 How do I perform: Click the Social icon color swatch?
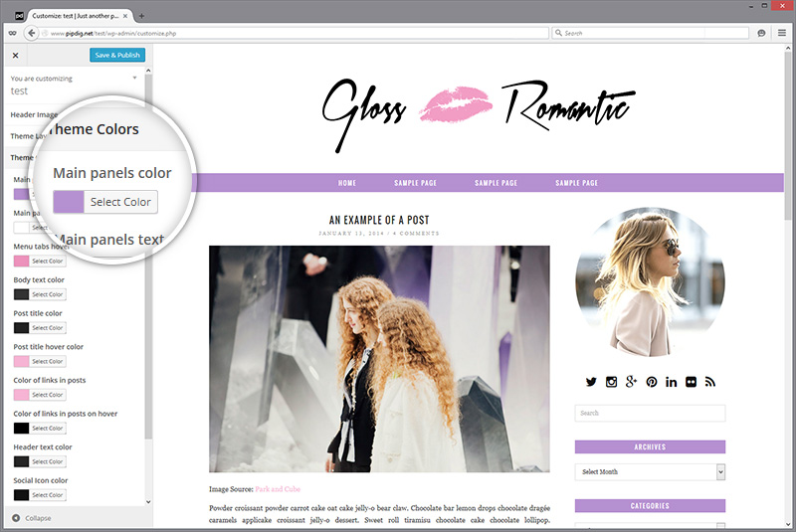(x=21, y=495)
